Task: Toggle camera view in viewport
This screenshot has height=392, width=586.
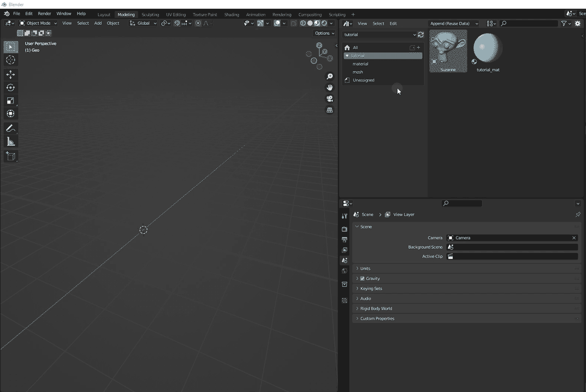Action: pos(330,99)
